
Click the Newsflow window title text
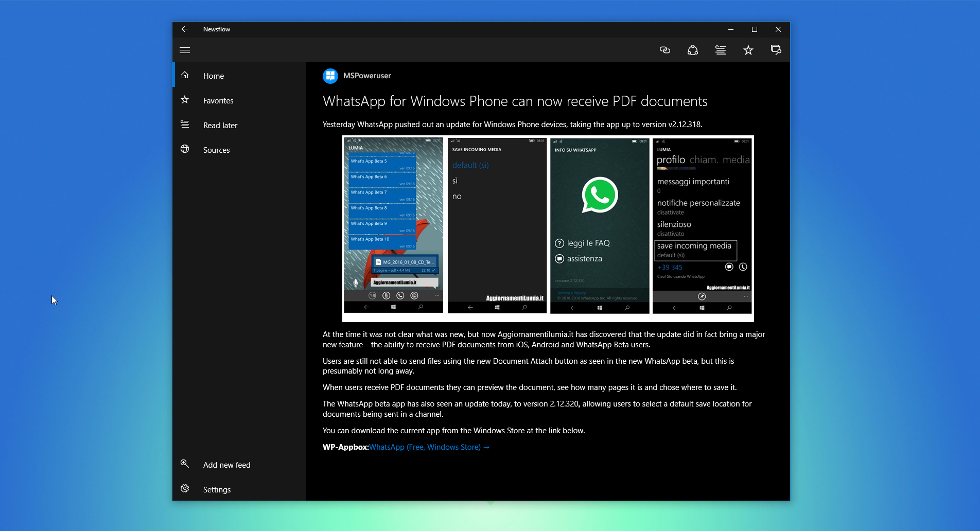click(217, 29)
